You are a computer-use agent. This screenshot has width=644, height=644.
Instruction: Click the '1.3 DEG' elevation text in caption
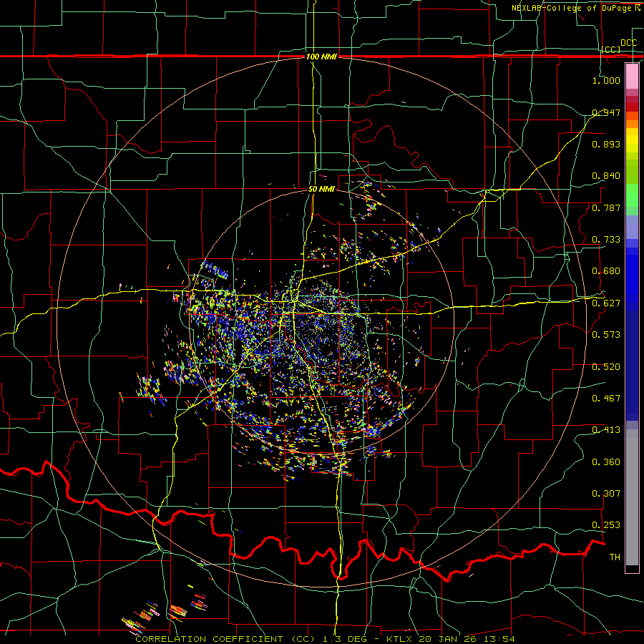coord(343,639)
